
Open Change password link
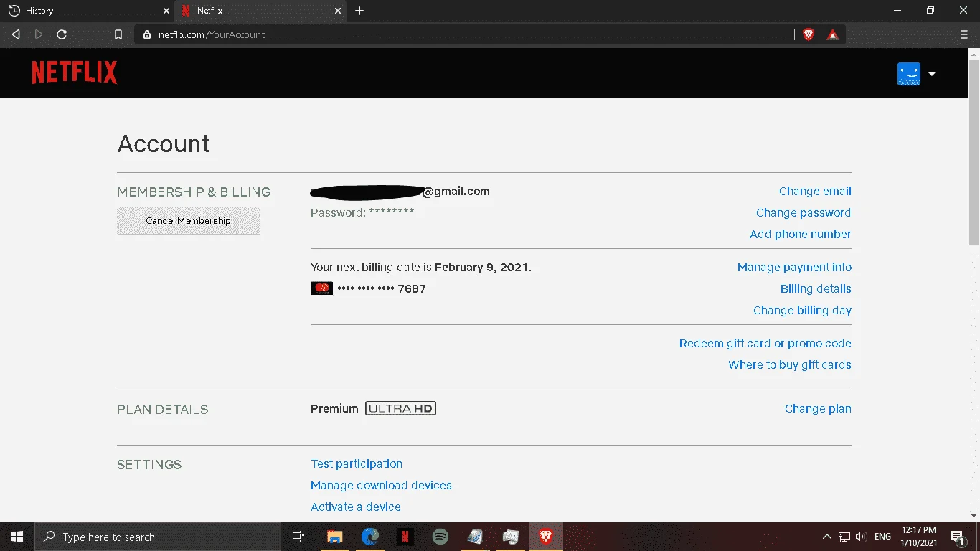pyautogui.click(x=804, y=213)
